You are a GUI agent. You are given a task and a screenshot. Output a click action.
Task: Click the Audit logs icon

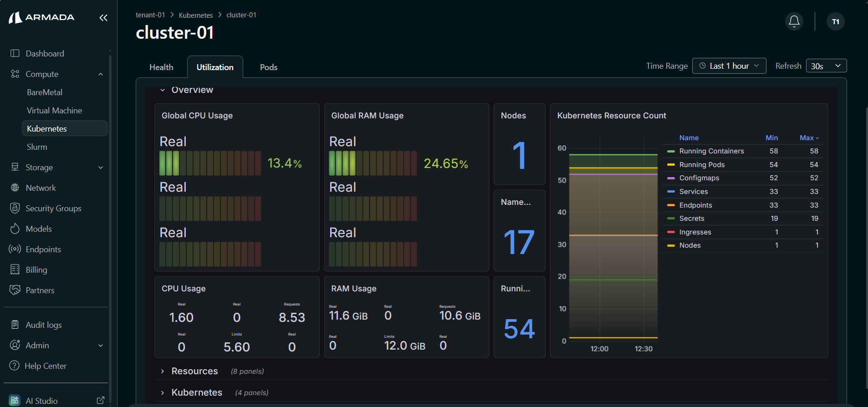coord(15,325)
